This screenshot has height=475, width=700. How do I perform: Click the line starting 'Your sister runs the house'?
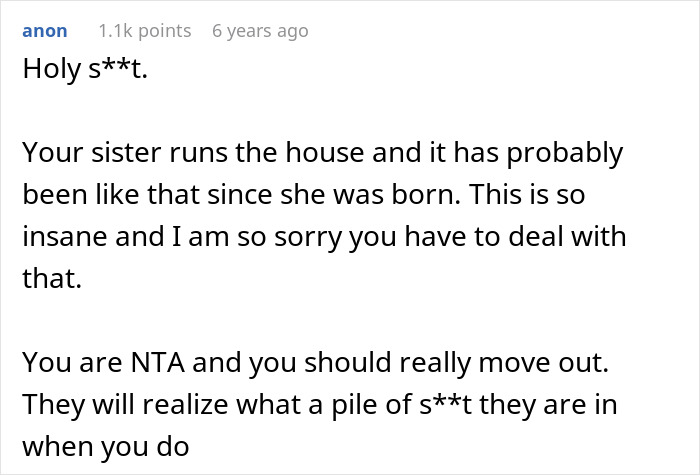coord(322,154)
